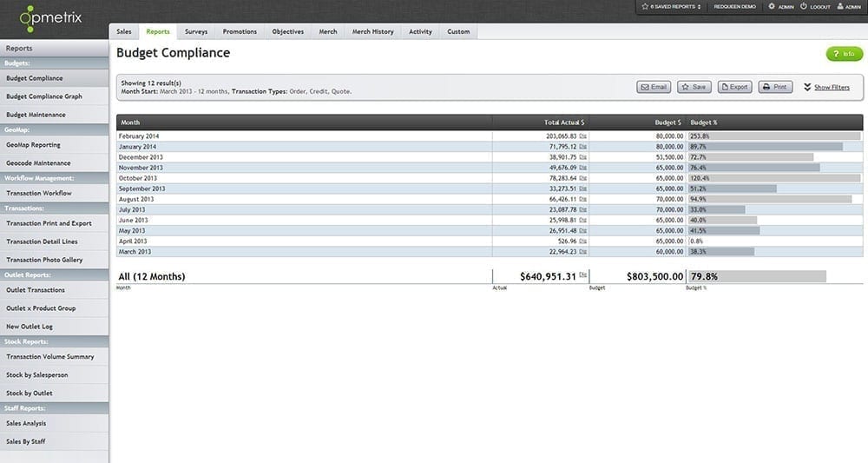Open GeoMap Reporting
Viewport: 868px width, 463px height.
coord(54,144)
